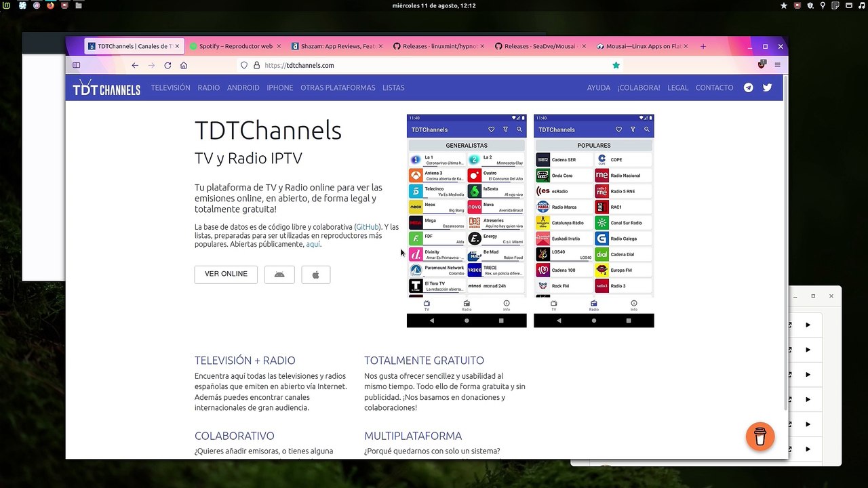Screen dimensions: 868x488
Task: Open the OTRAS PLATAFORMAS menu item
Action: tap(338, 87)
